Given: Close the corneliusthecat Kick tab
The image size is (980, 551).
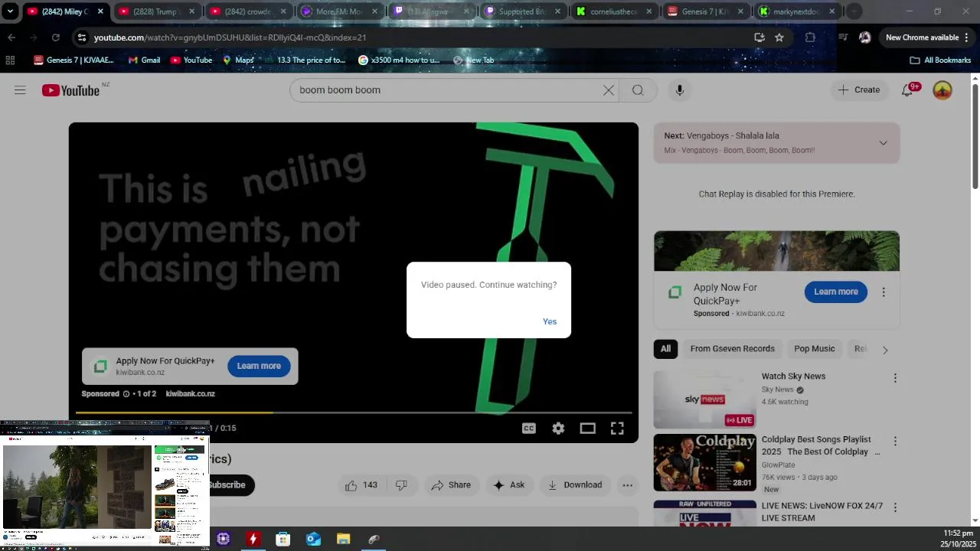Looking at the screenshot, I should coord(649,11).
